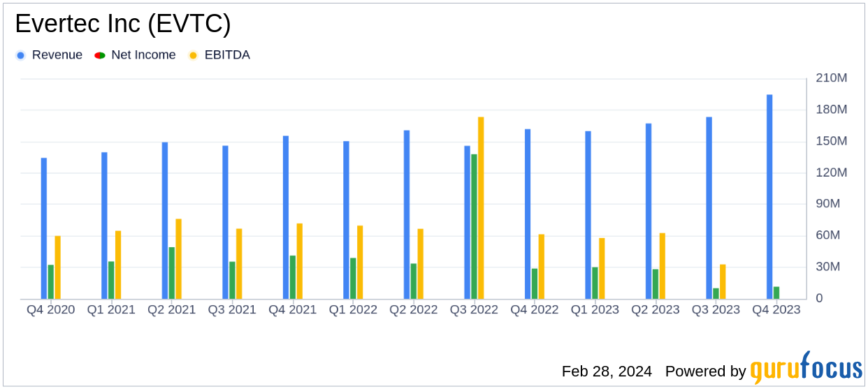868x389 pixels.
Task: Click the 'Q3 2022' axis label
Action: coord(474,310)
